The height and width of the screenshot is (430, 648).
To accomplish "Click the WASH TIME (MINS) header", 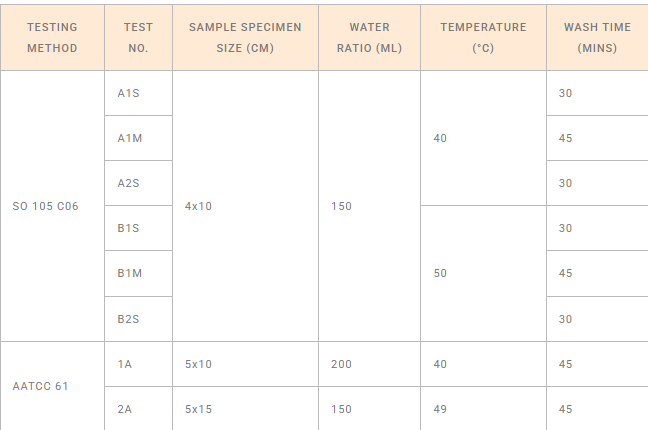I will [597, 38].
